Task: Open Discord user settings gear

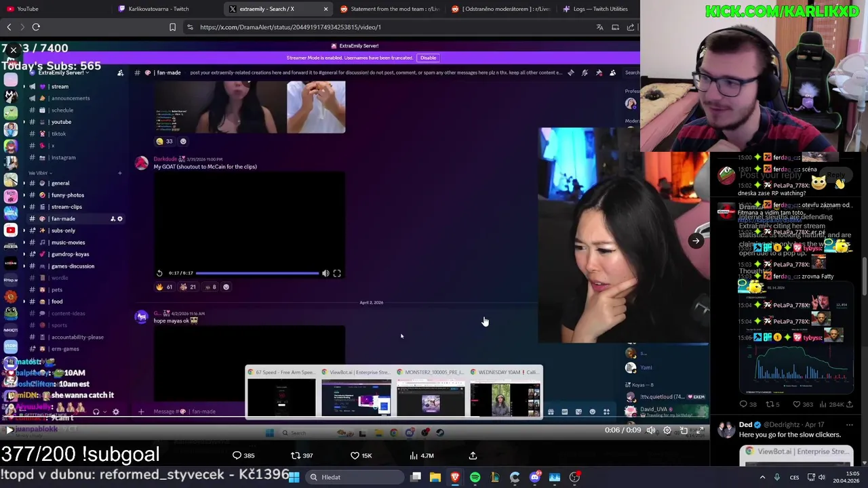Action: (115, 411)
